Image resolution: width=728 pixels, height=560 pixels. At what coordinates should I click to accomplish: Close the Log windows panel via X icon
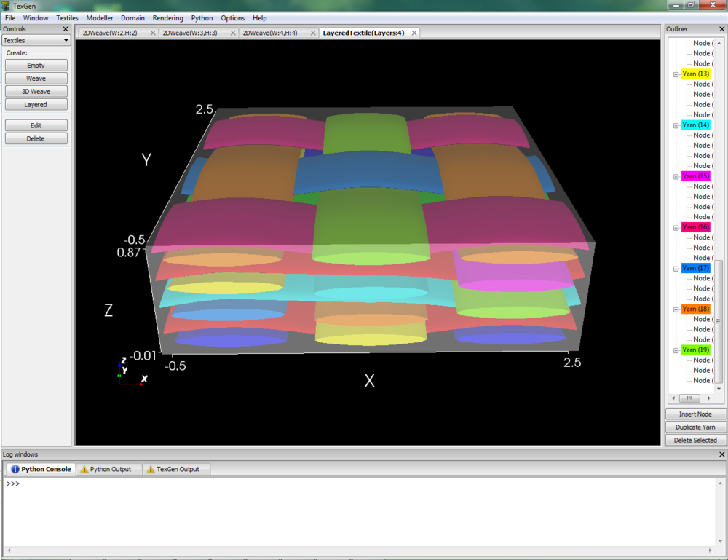[x=722, y=454]
